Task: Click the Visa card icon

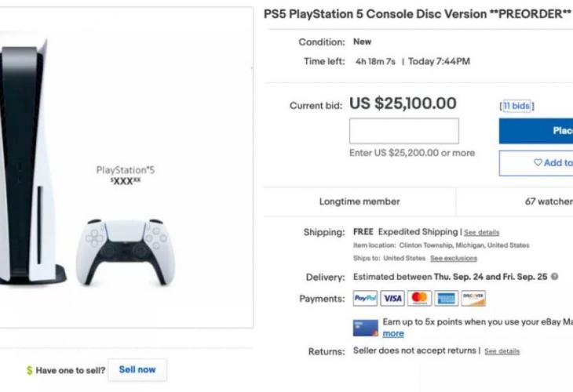Action: point(392,299)
